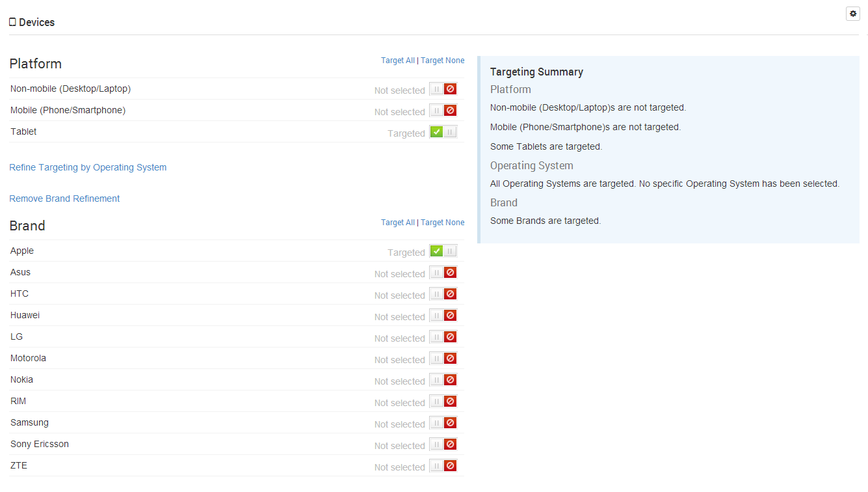
Task: Click Target None in the Platform section
Action: click(443, 61)
